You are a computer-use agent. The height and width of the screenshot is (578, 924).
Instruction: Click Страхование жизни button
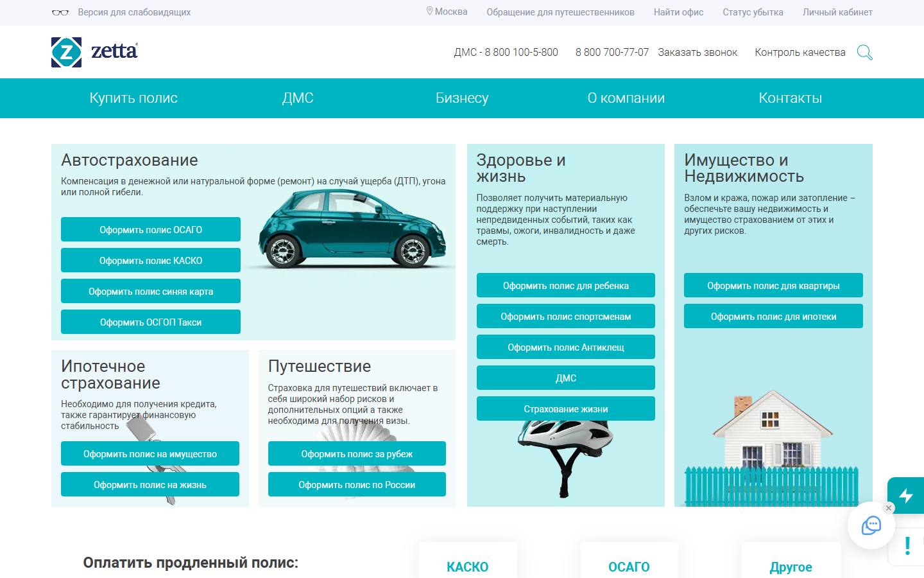(x=566, y=408)
